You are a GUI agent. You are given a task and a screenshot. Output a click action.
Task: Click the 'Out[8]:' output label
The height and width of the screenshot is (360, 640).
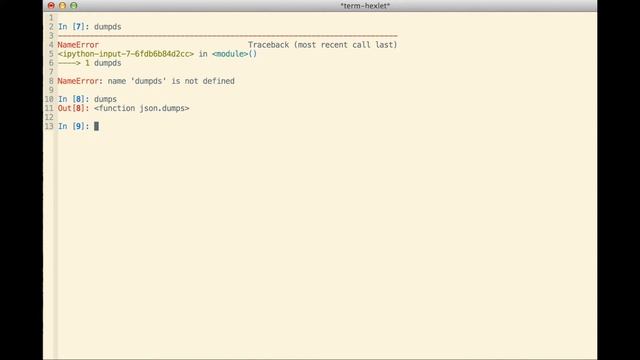pos(73,109)
